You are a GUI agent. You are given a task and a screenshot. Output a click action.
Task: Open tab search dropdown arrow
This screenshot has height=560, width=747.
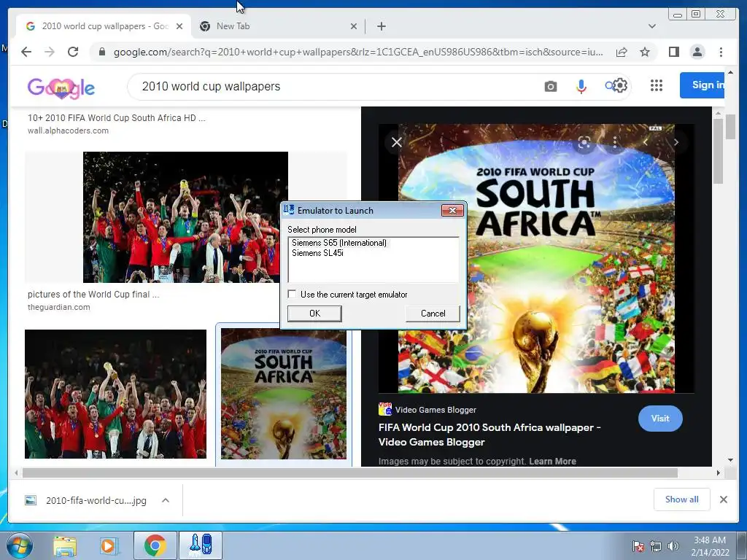651,26
